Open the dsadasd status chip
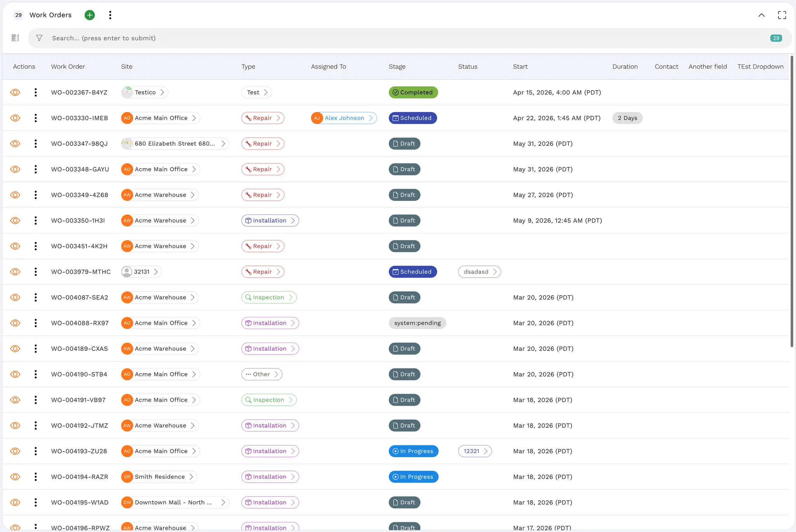Image resolution: width=796 pixels, height=532 pixels. pyautogui.click(x=480, y=272)
